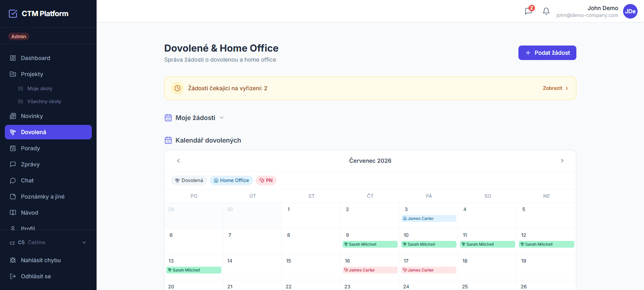The image size is (644, 290).
Task: Open Projekty in the sidebar
Action: (x=48, y=74)
